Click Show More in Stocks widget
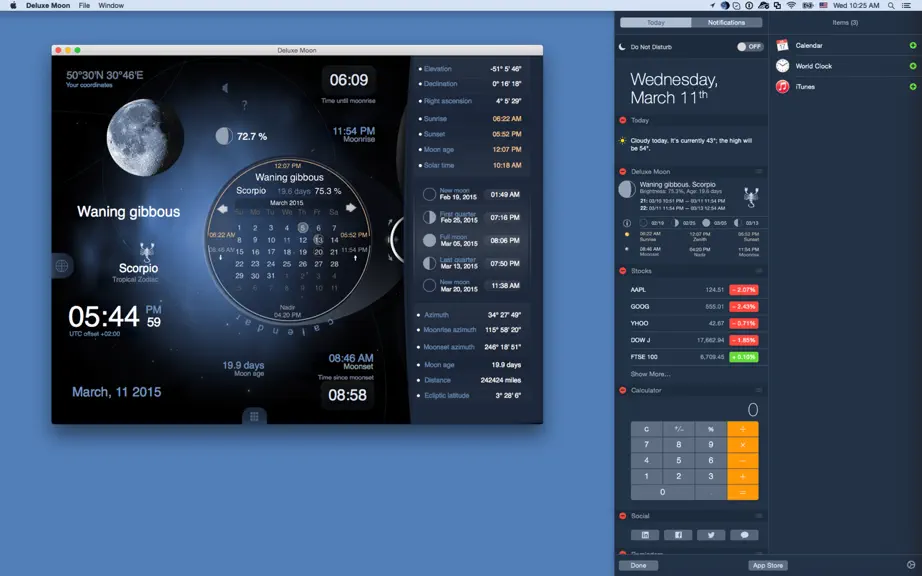The height and width of the screenshot is (576, 922). (650, 374)
